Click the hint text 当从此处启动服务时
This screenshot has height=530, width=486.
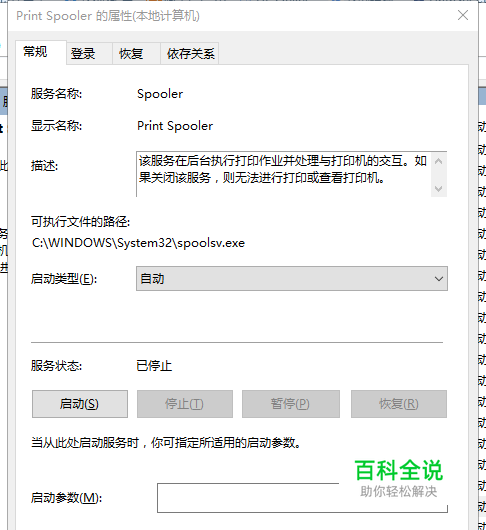(x=166, y=442)
